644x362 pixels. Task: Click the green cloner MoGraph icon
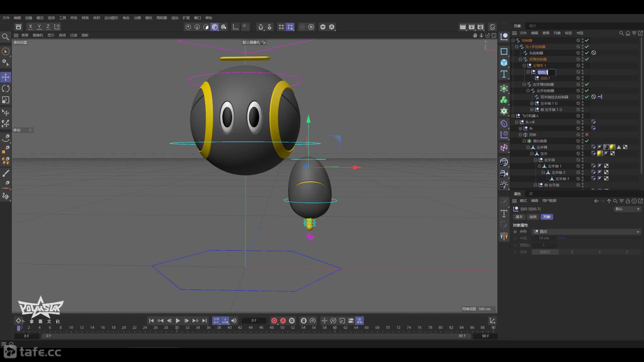[x=504, y=100]
